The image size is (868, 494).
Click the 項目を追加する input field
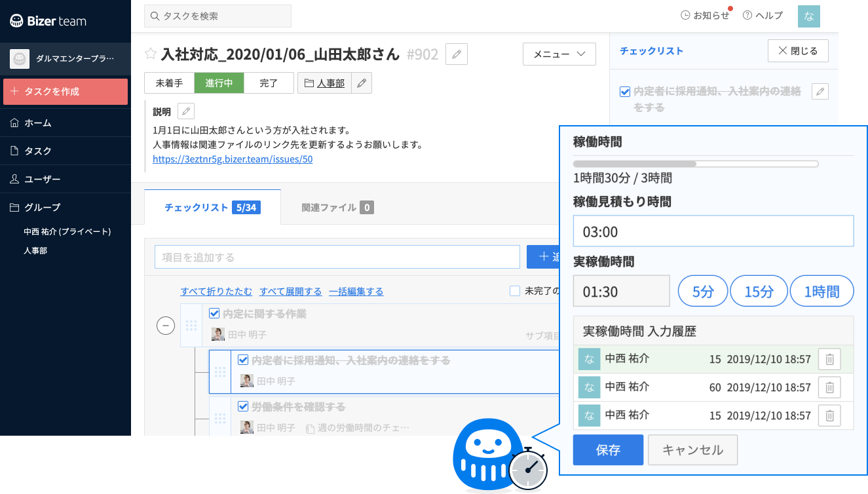pyautogui.click(x=337, y=256)
